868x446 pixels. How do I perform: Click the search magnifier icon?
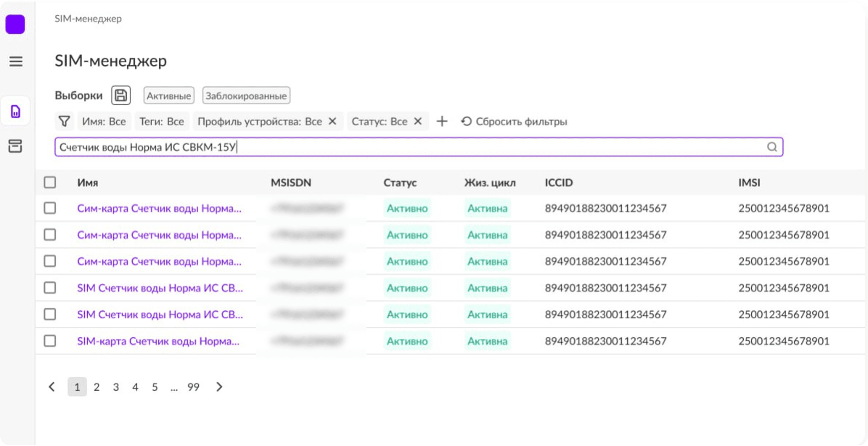772,147
